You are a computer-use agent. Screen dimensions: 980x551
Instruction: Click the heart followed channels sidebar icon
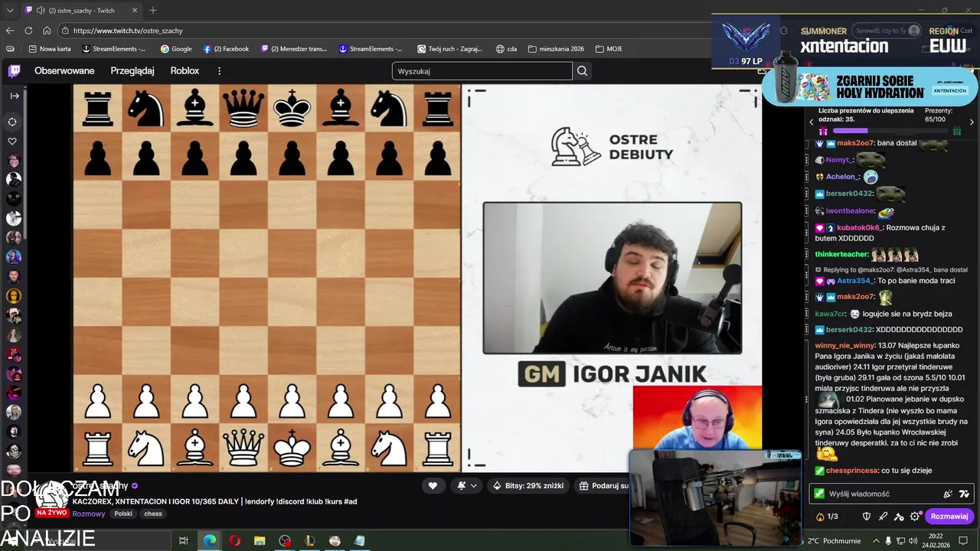pos(13,142)
